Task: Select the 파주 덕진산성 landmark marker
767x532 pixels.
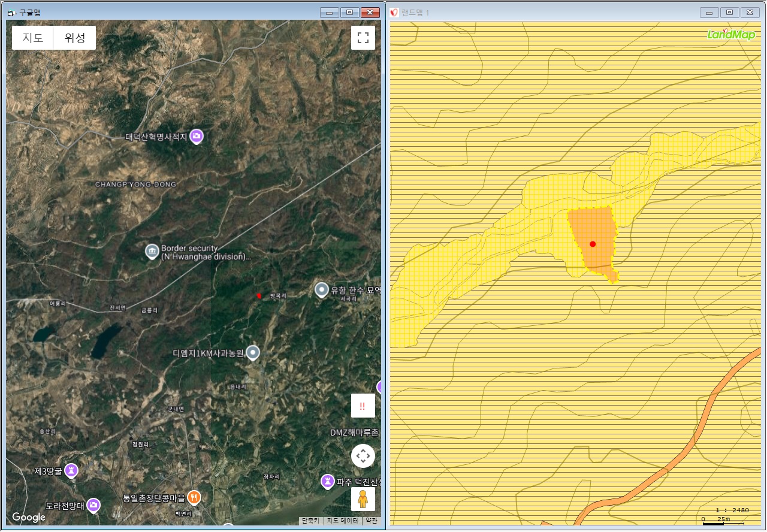Action: point(327,480)
